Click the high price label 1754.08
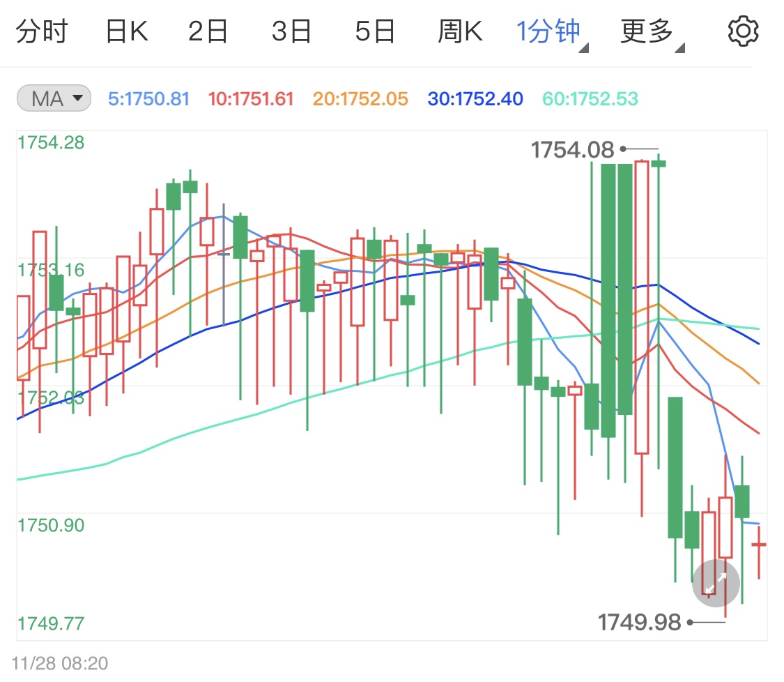 pos(573,150)
